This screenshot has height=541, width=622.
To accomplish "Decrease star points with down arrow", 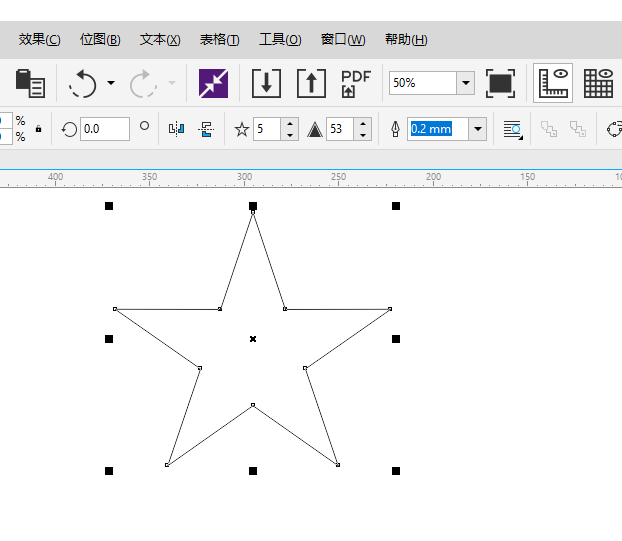I will coord(290,135).
